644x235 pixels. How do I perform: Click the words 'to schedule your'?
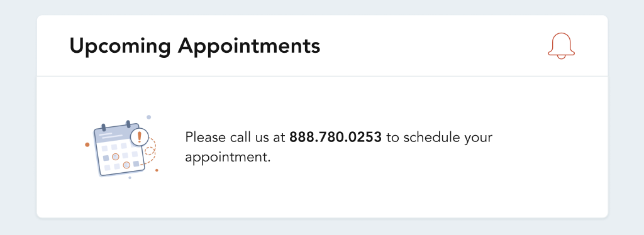coord(439,138)
